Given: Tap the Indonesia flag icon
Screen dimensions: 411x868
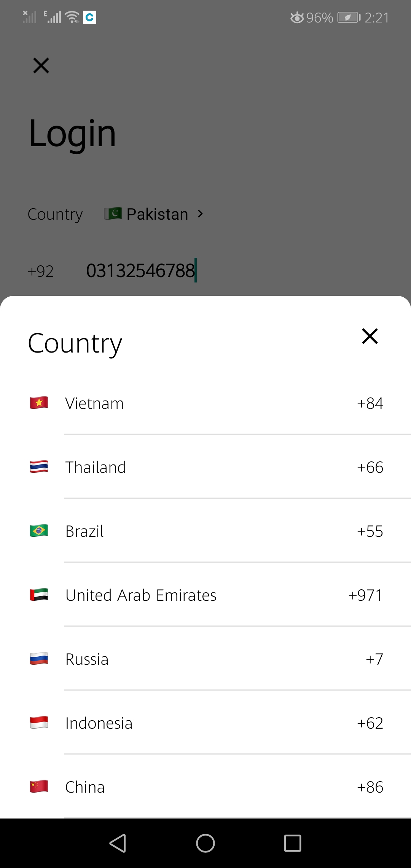Looking at the screenshot, I should 39,723.
